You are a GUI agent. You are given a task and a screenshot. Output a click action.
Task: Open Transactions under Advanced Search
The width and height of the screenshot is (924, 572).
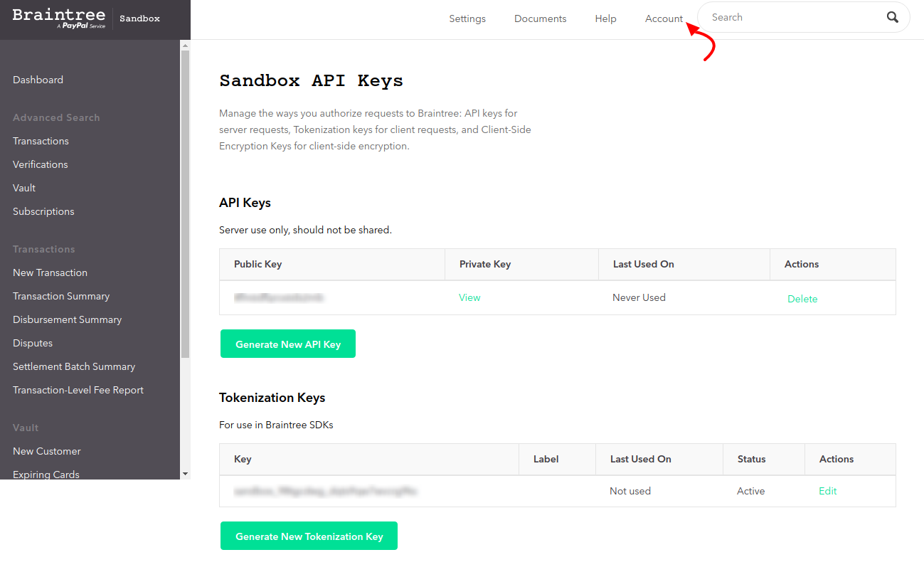point(41,141)
